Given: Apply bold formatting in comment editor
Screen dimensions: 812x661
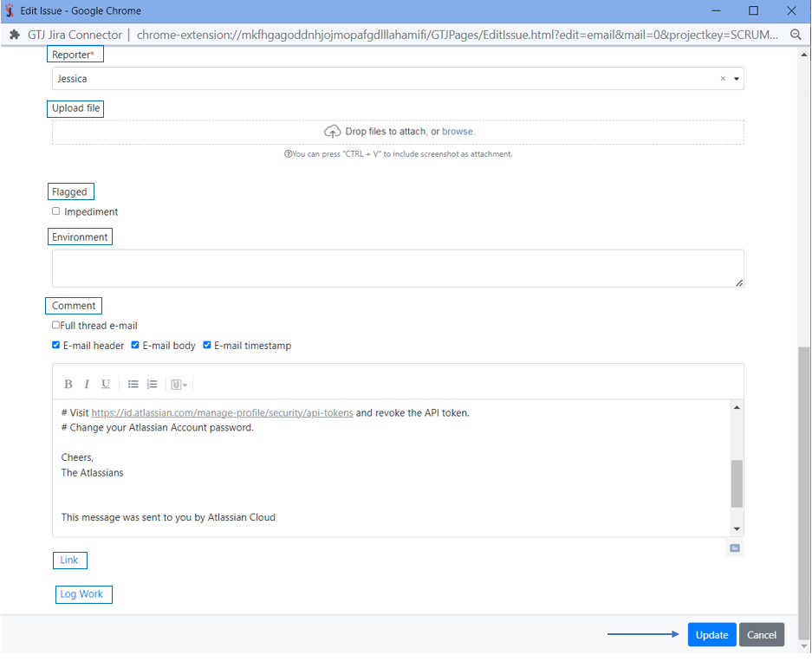Looking at the screenshot, I should 68,385.
